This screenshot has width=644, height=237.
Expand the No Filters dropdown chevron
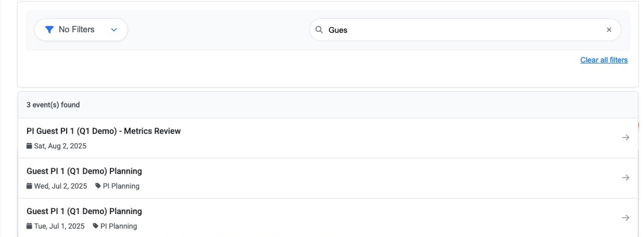tap(113, 30)
